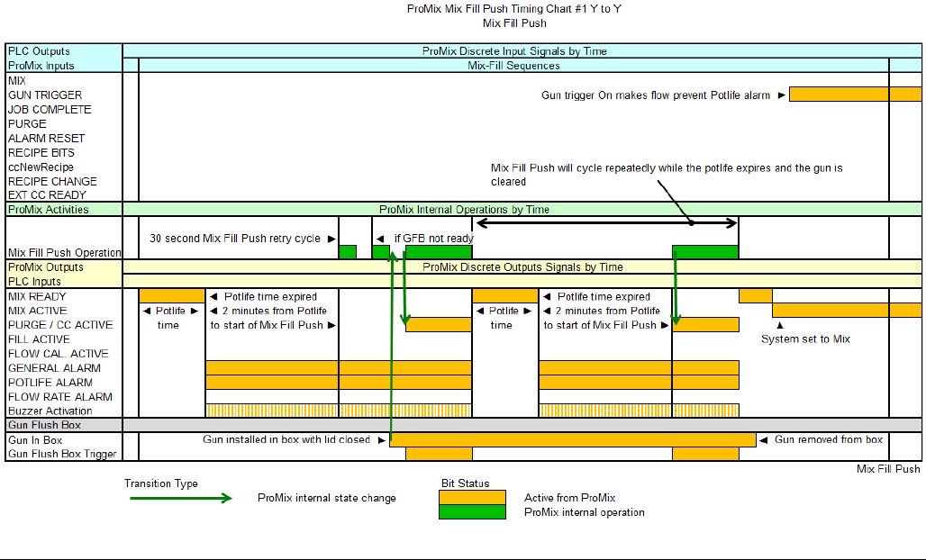This screenshot has width=926, height=560.
Task: Click the 'RECIPE BITS' row label
Action: (41, 152)
